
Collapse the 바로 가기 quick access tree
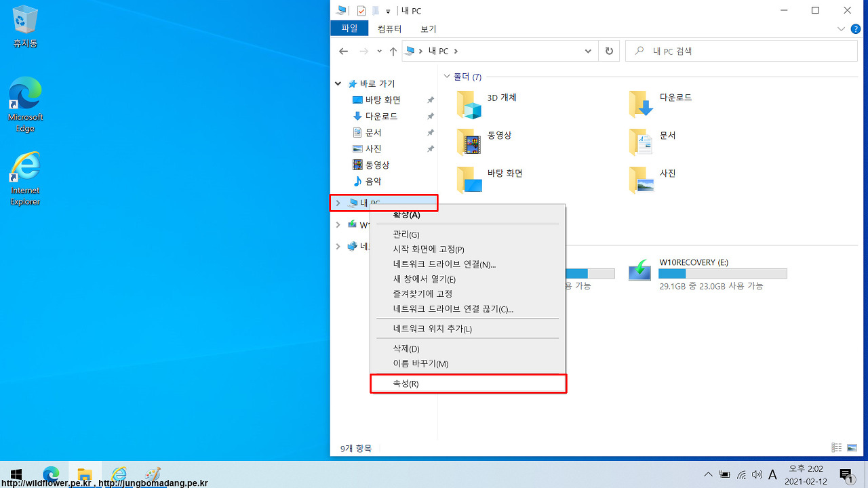click(x=338, y=84)
